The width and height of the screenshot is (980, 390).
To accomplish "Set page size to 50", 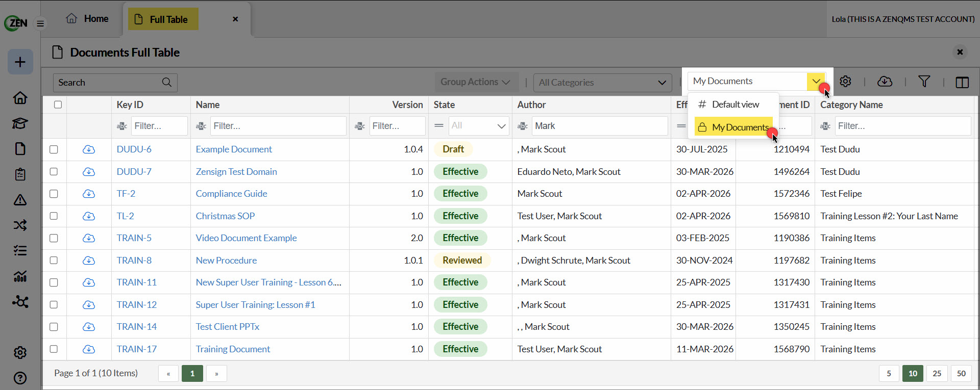I will (961, 374).
